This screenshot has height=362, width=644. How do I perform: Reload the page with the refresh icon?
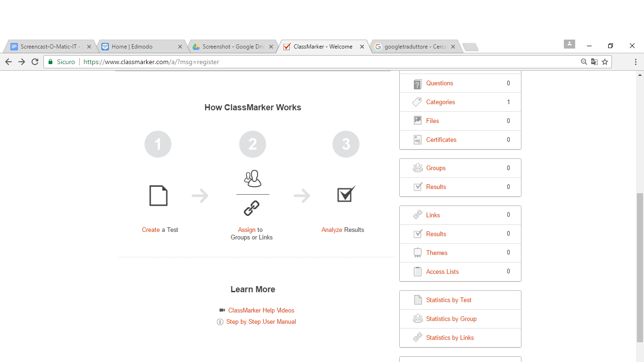35,62
